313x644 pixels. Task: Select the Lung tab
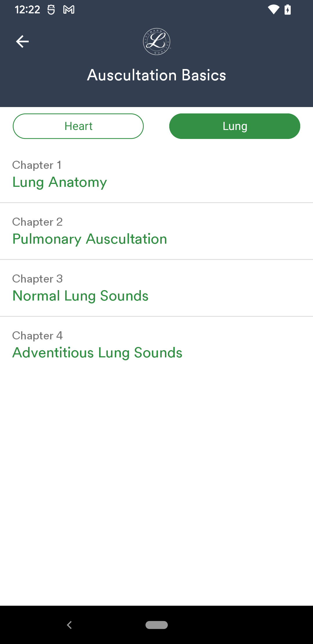coord(235,126)
